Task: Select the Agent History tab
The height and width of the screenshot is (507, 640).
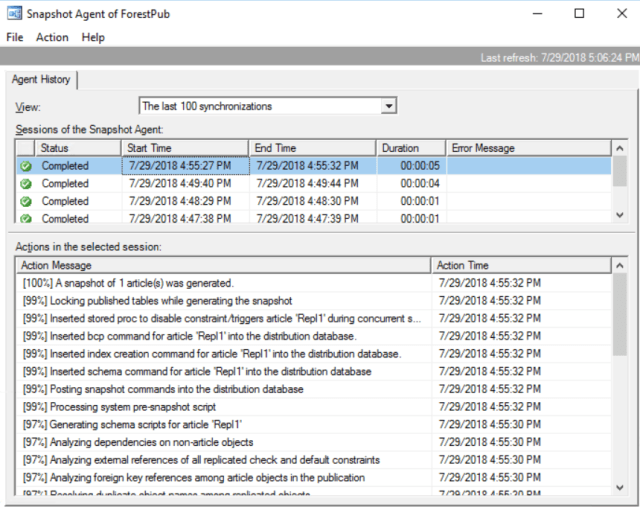Action: point(42,80)
